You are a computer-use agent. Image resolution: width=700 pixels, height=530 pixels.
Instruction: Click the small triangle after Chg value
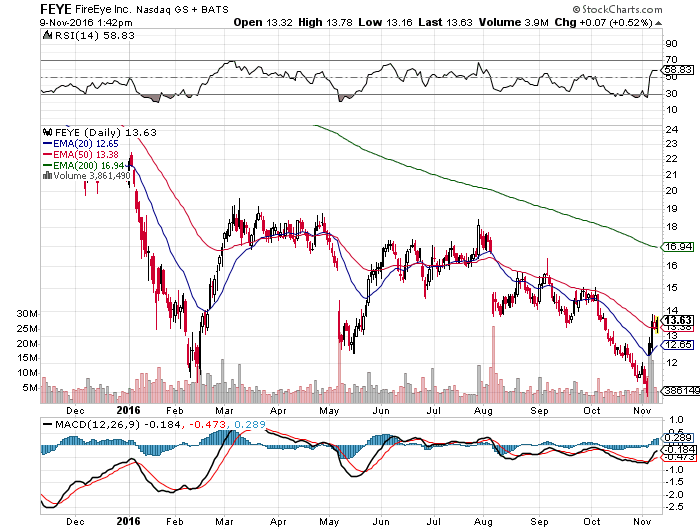coord(658,23)
